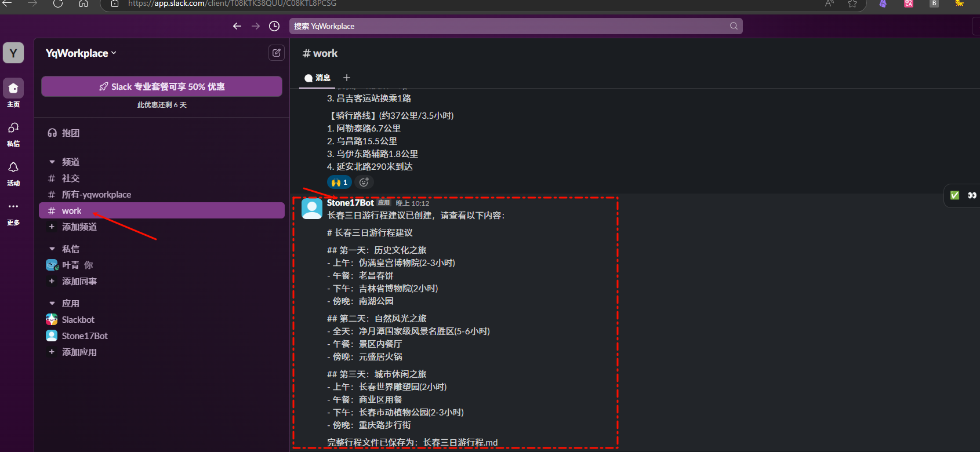Click the search magnifier icon

[x=734, y=26]
